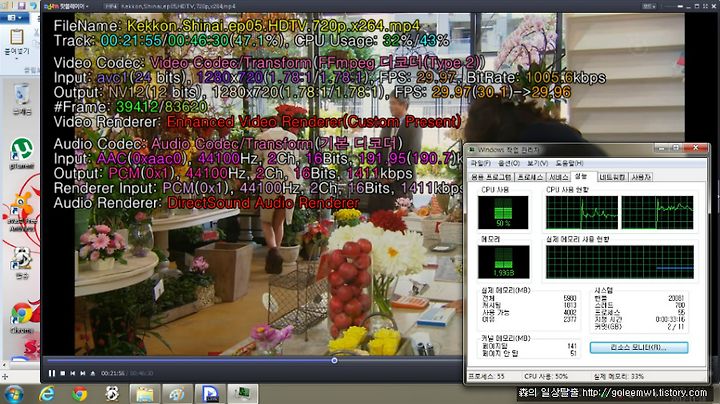Launch Internet Explorer from taskbar
Screen dimensions: 720x404
pyautogui.click(x=46, y=394)
